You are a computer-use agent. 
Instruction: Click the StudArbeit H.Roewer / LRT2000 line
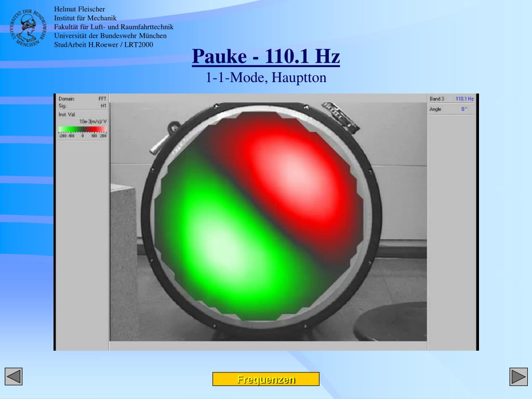point(103,45)
